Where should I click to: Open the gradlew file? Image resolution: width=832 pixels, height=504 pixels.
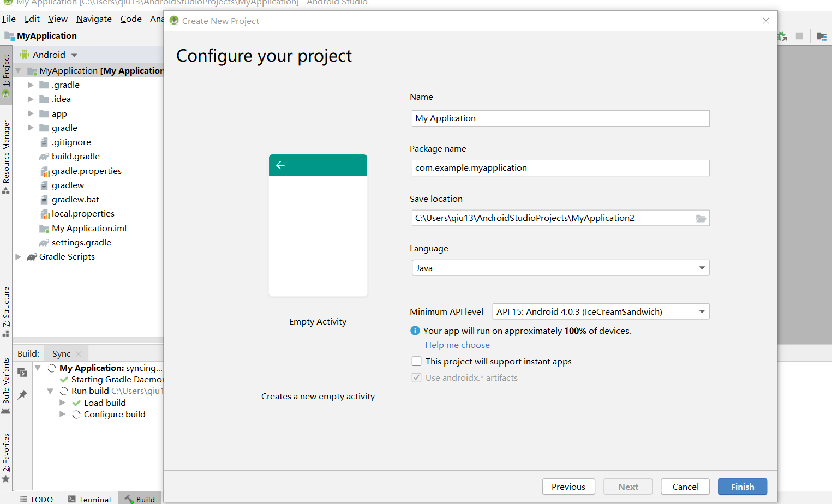(68, 185)
